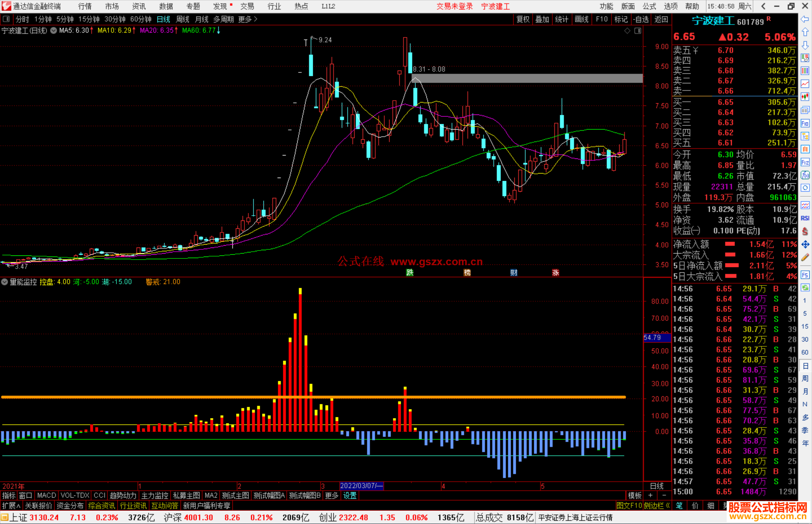
Task: Switch to 15-minute period in right sidebar
Action: 805,326
